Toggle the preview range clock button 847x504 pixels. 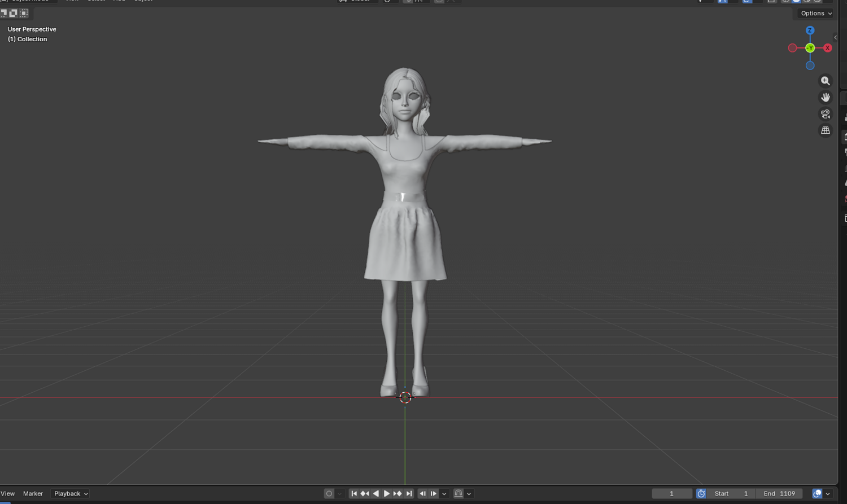point(701,494)
